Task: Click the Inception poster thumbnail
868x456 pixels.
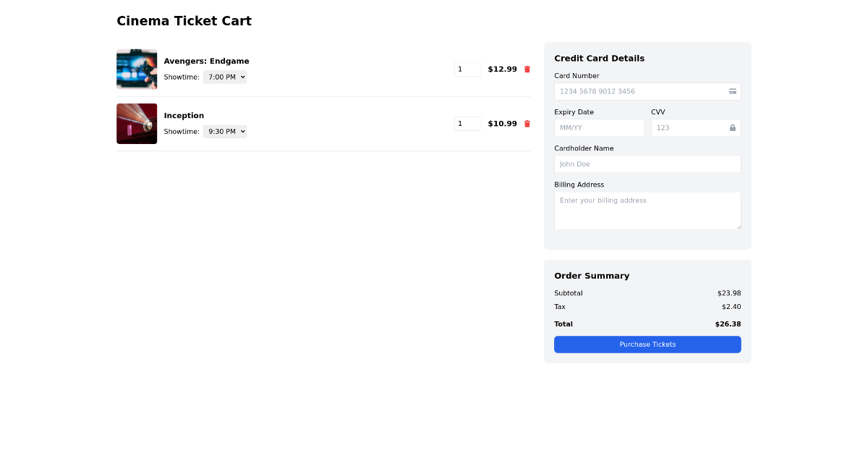Action: tap(137, 123)
